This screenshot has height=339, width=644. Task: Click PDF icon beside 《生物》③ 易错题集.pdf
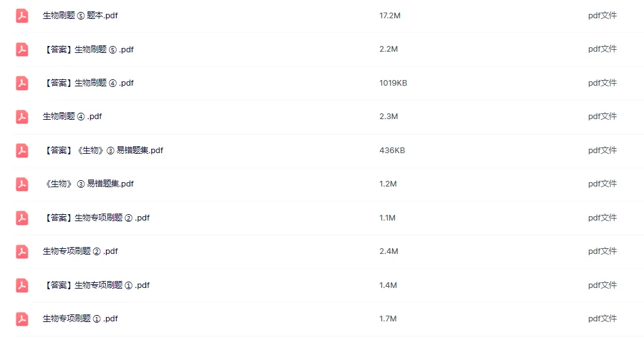pyautogui.click(x=22, y=184)
